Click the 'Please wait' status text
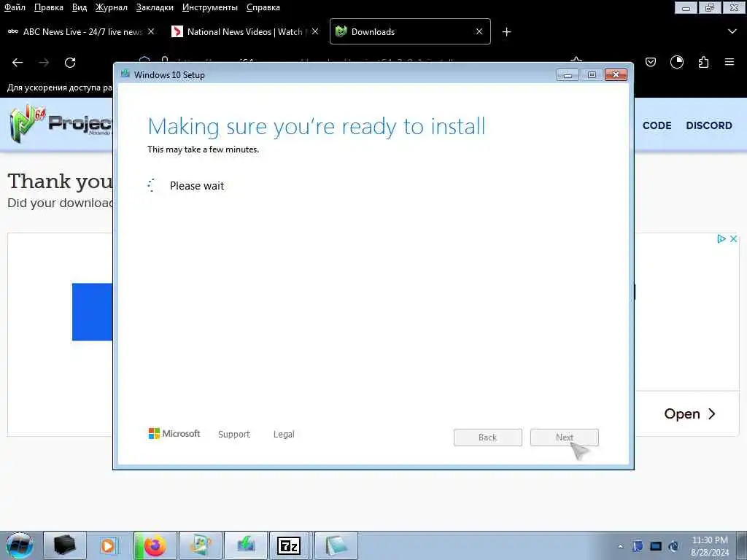Image resolution: width=747 pixels, height=560 pixels. (x=197, y=186)
